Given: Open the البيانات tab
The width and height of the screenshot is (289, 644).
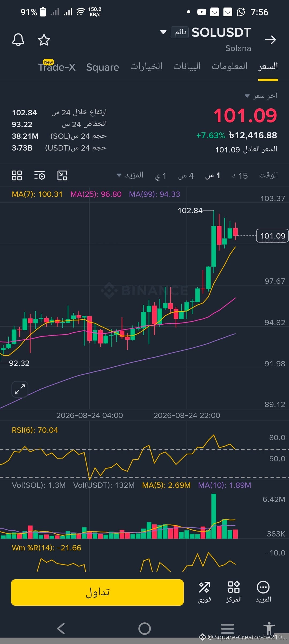Looking at the screenshot, I should click(187, 66).
